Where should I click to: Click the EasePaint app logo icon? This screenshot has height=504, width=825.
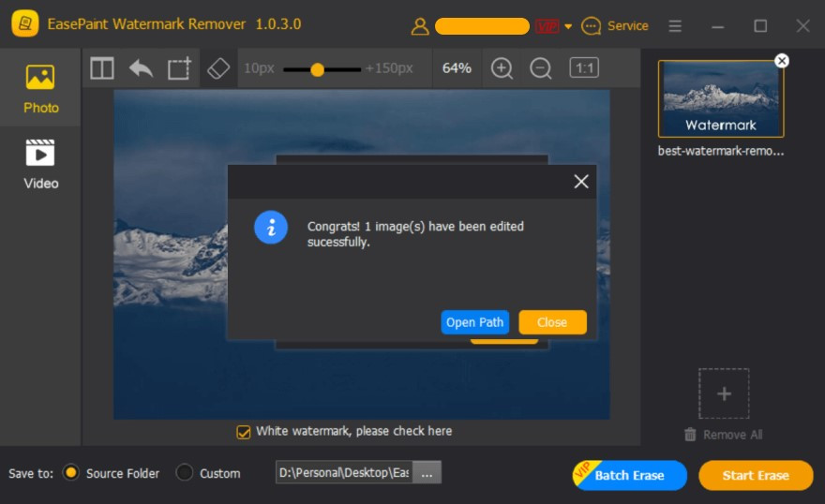pos(24,23)
